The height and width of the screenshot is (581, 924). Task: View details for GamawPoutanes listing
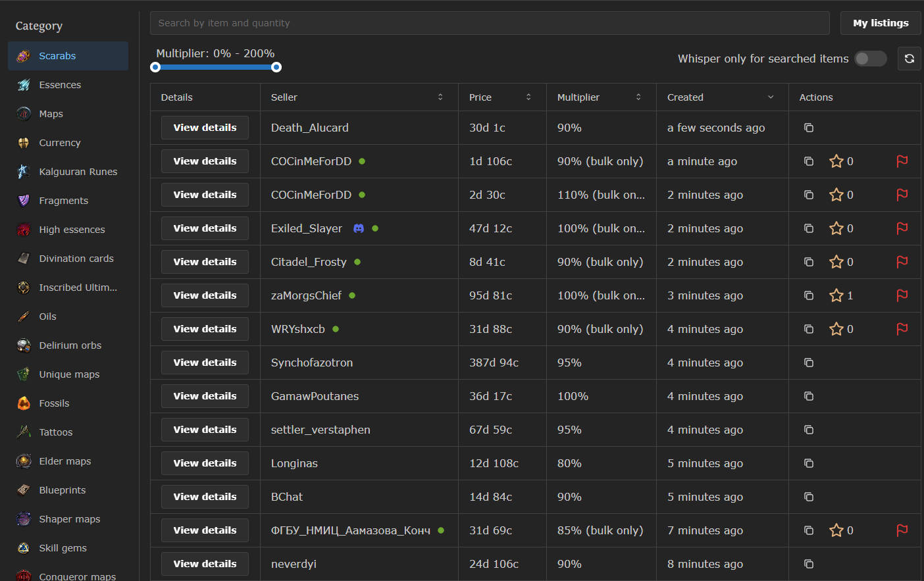(205, 396)
